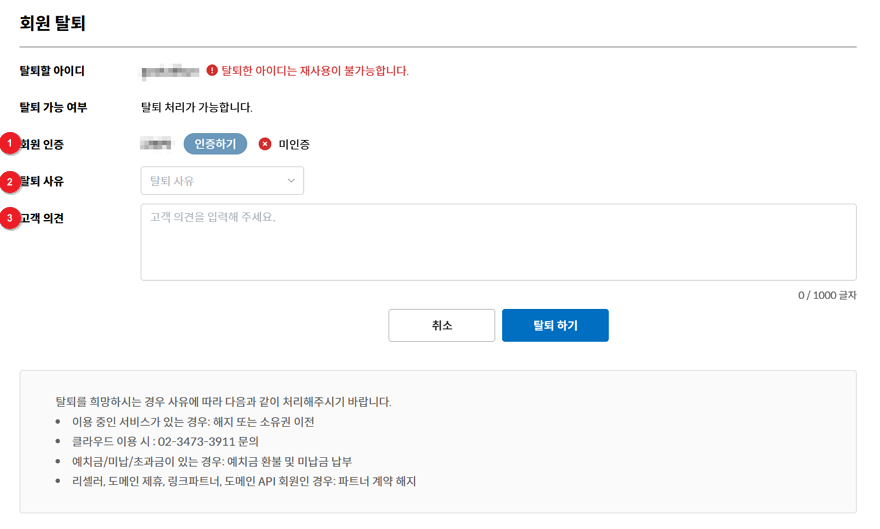
Task: Click the cloud phone inquiry line 02-3473-3911
Action: 172,441
